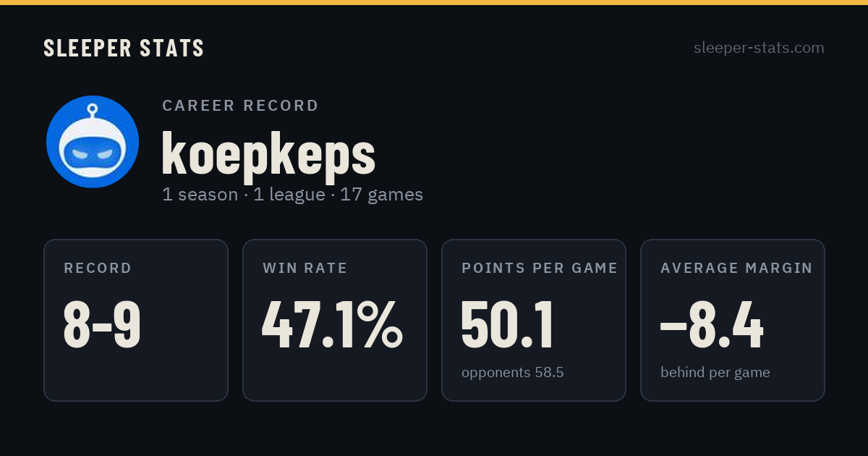Click the AVERAGE MARGIN card title
Screen dimensions: 868x456
(x=736, y=269)
